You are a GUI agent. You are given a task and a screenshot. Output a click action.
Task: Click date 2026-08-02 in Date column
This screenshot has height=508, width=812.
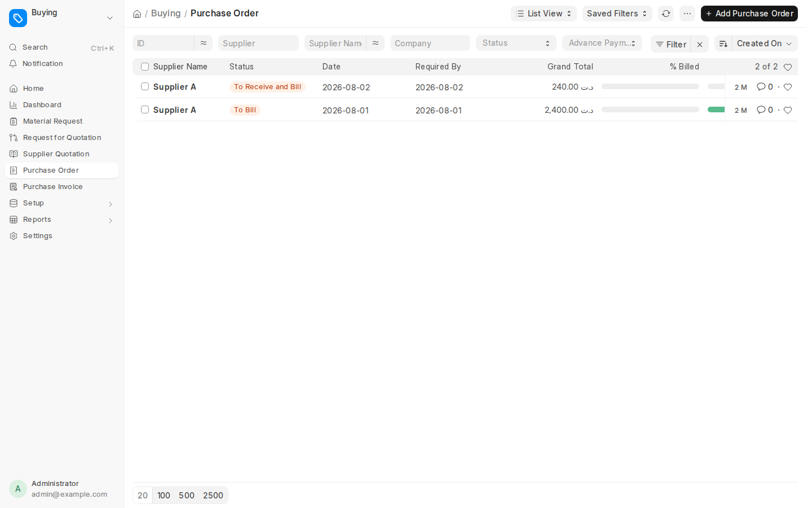coord(346,87)
